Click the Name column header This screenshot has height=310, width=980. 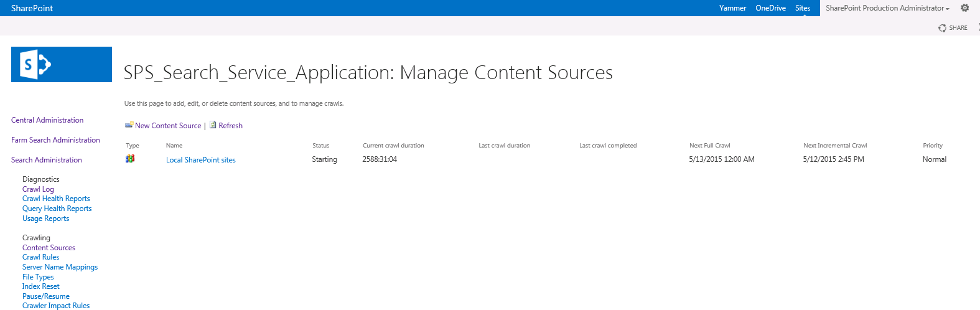click(x=174, y=146)
